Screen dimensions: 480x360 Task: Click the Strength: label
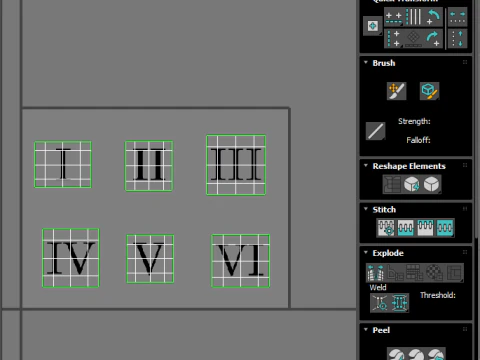[414, 121]
